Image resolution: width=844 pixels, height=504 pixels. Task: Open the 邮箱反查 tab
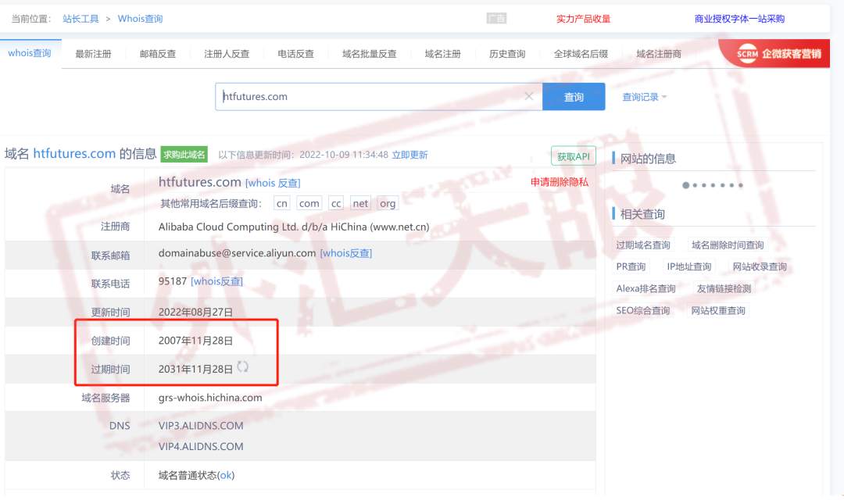coord(158,54)
